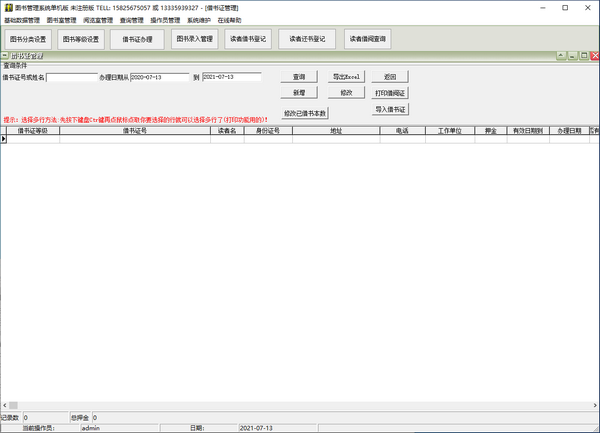Screen dimensions: 600x433
Task: Select the 借书证等级 column header
Action: tap(33, 131)
